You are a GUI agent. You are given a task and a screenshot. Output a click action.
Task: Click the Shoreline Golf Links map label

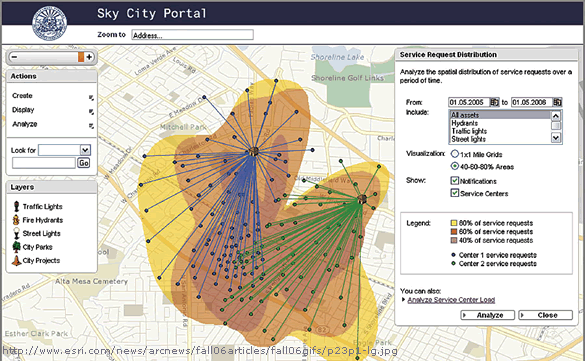click(x=347, y=78)
